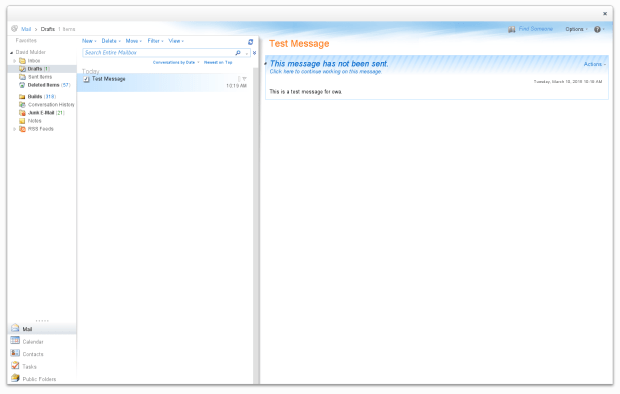Refresh the message list
This screenshot has width=620, height=394.
click(250, 42)
